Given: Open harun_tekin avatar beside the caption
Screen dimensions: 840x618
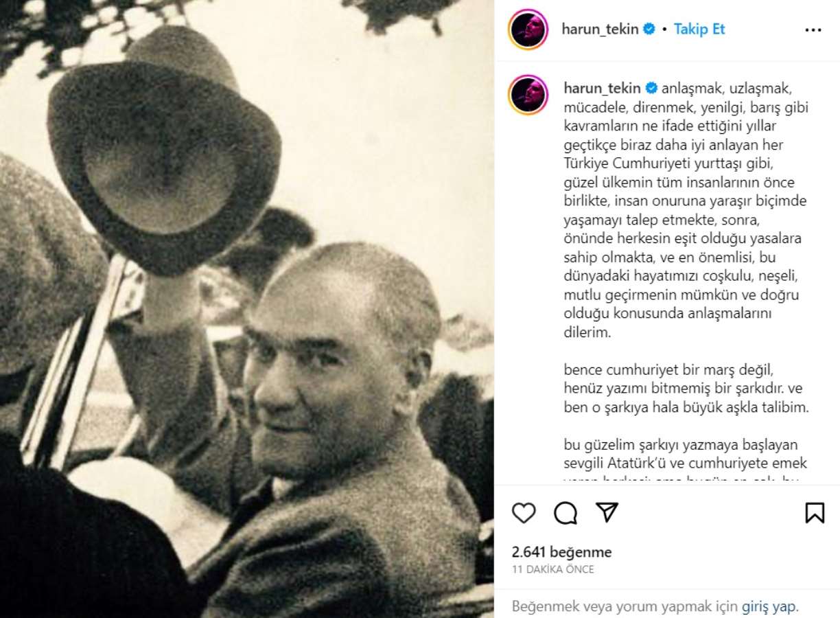Looking at the screenshot, I should pos(528,95).
